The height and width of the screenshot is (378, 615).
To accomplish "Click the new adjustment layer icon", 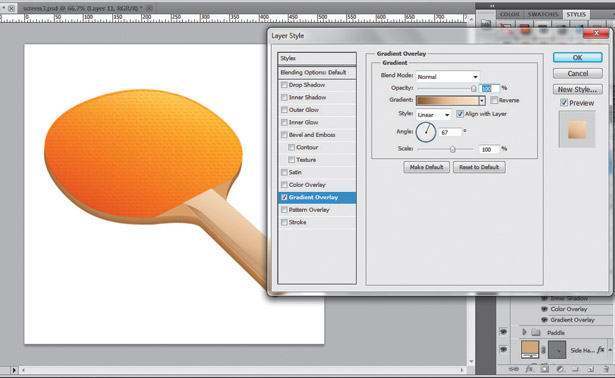I will click(x=560, y=369).
